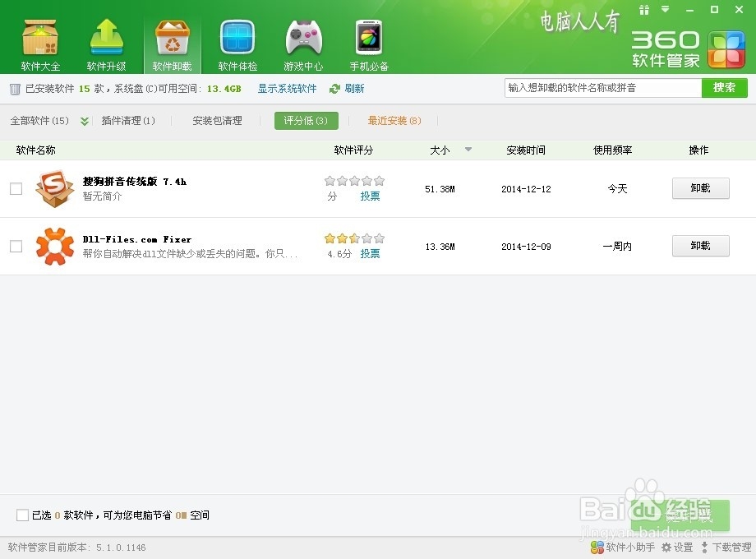Open the 手机必备 mobile apps section
756x559 pixels.
[366, 43]
